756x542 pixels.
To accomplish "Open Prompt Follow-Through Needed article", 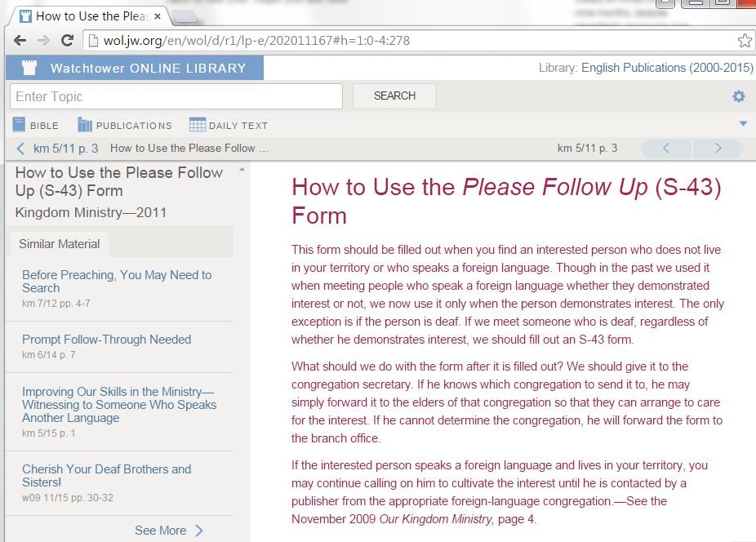I will tap(107, 340).
